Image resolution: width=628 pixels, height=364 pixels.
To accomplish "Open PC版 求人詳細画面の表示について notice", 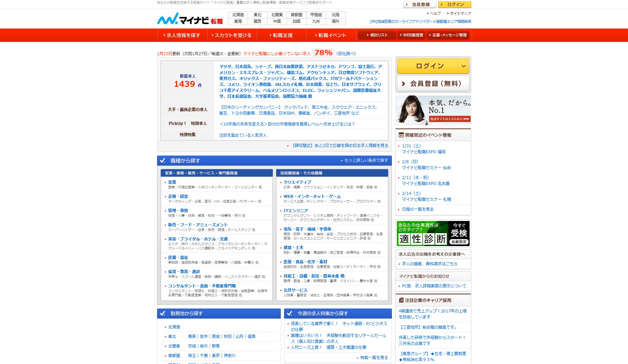I will 434,286.
